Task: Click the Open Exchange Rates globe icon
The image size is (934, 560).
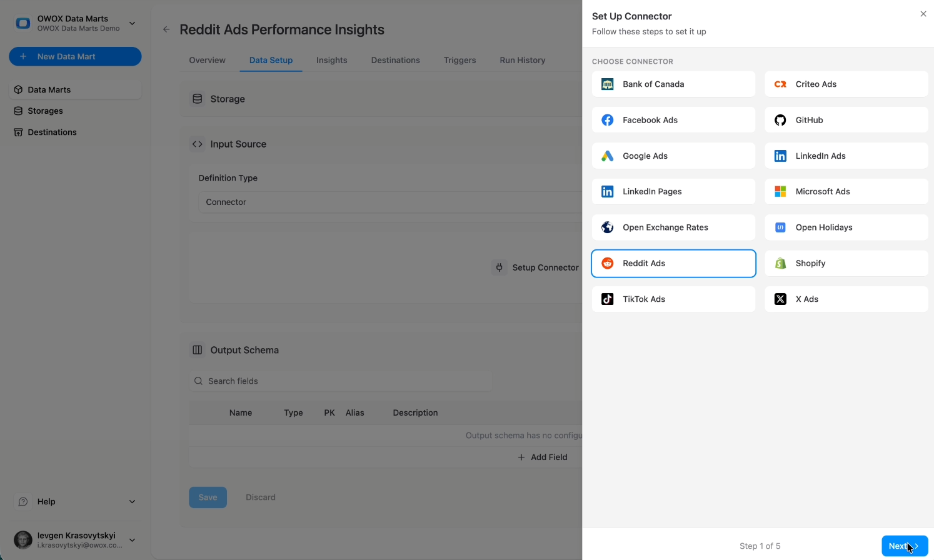Action: tap(607, 227)
